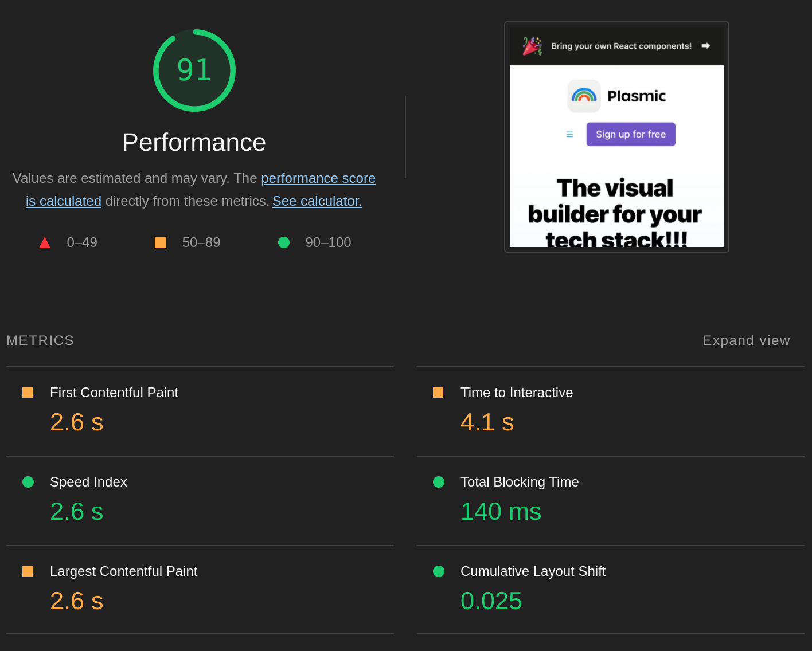Click the 4.1 s Time to Interactive value
812x651 pixels.
pos(487,422)
